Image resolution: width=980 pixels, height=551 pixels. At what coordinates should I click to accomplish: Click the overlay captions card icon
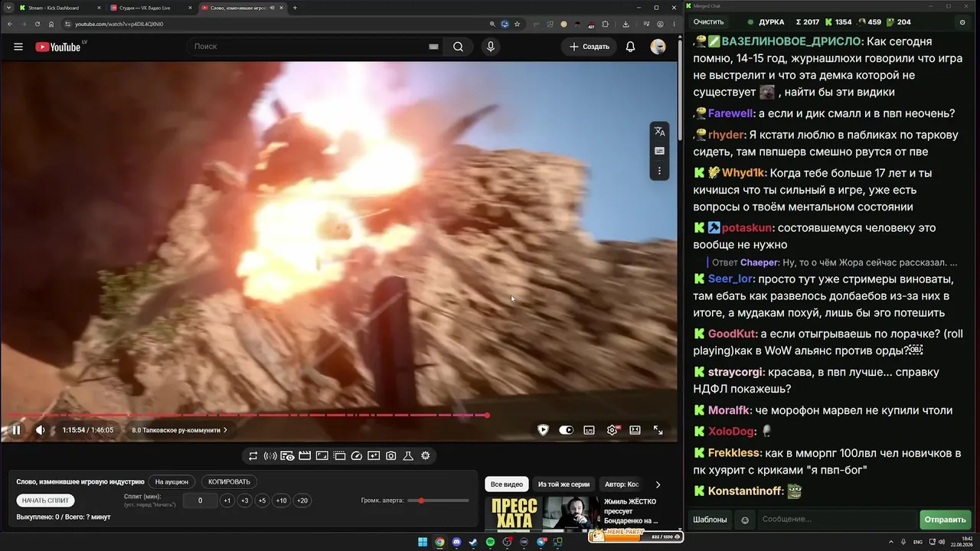659,151
